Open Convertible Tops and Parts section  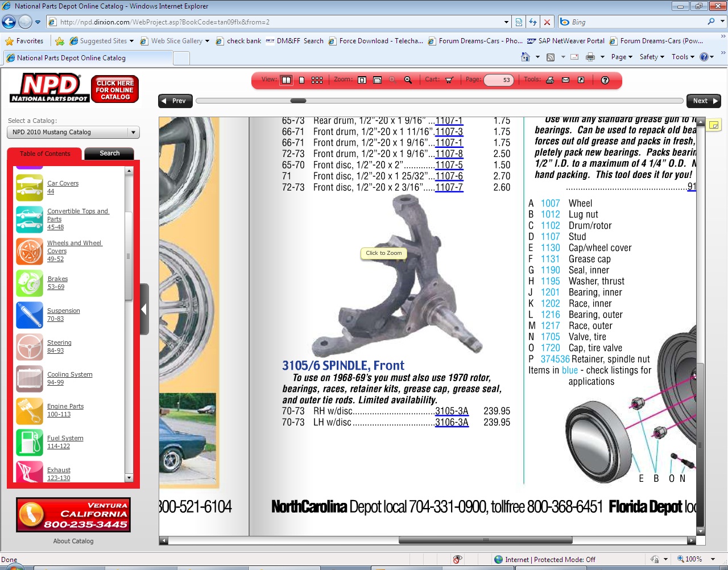tap(77, 215)
